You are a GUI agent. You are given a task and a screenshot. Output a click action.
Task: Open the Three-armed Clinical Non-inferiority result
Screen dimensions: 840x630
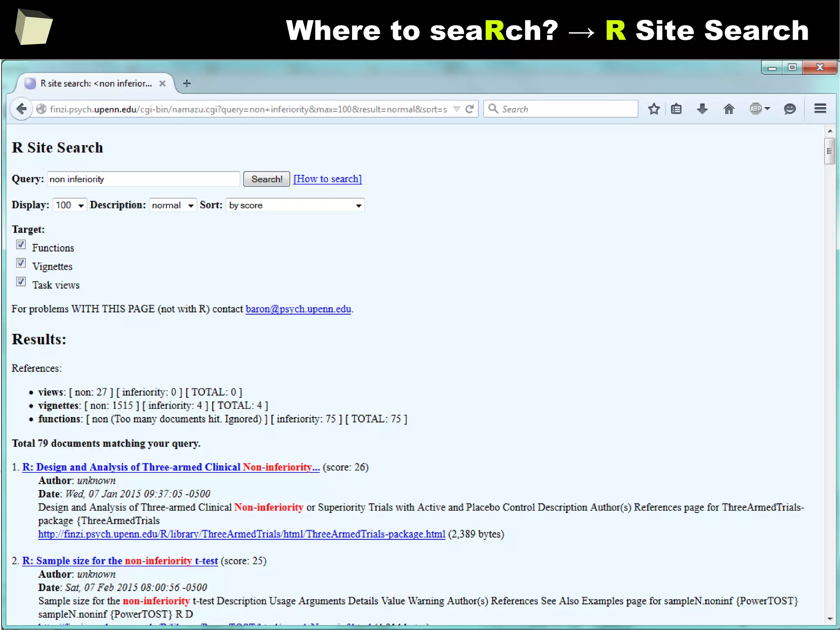click(x=171, y=467)
